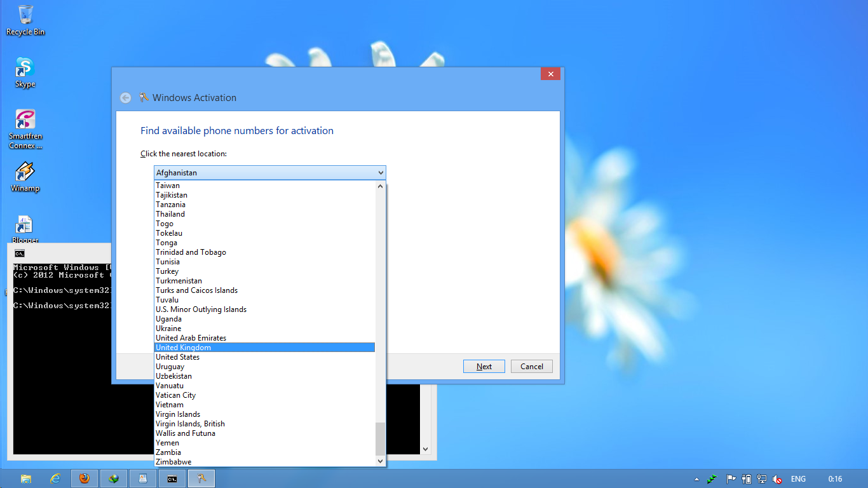Select Ukraine from the list
The width and height of the screenshot is (868, 488).
tap(265, 329)
